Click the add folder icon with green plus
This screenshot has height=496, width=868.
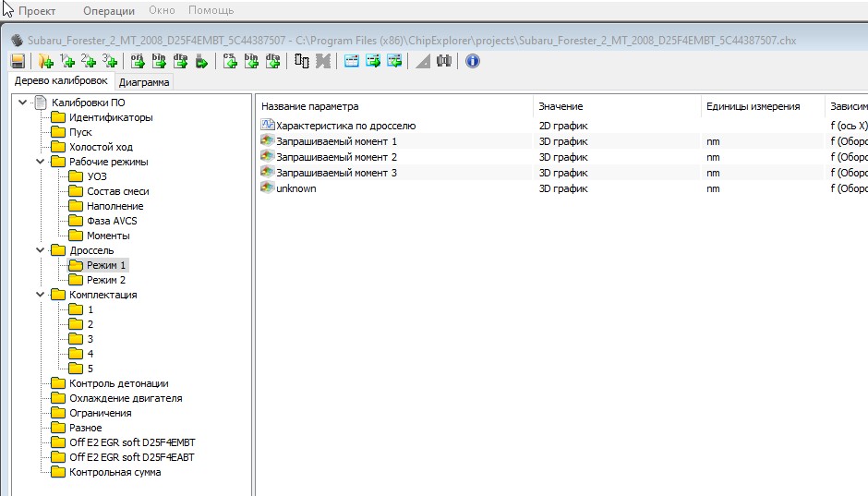click(45, 61)
